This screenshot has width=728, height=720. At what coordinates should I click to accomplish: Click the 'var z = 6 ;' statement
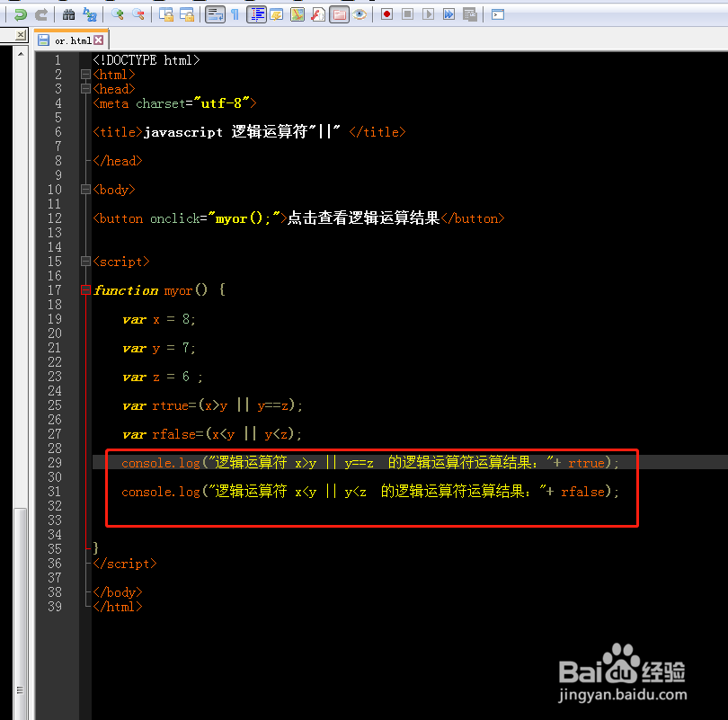(163, 377)
